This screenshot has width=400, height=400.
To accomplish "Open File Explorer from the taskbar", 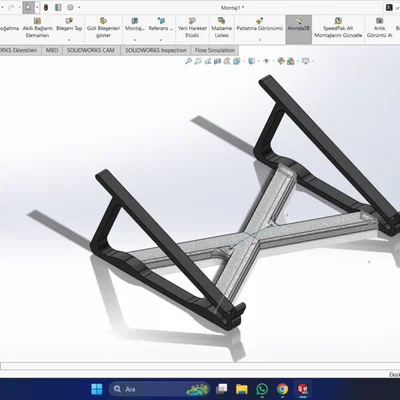I will [x=242, y=389].
